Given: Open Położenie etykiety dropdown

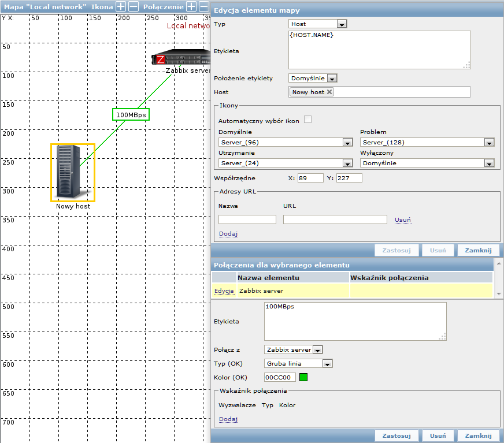Looking at the screenshot, I should coord(313,78).
